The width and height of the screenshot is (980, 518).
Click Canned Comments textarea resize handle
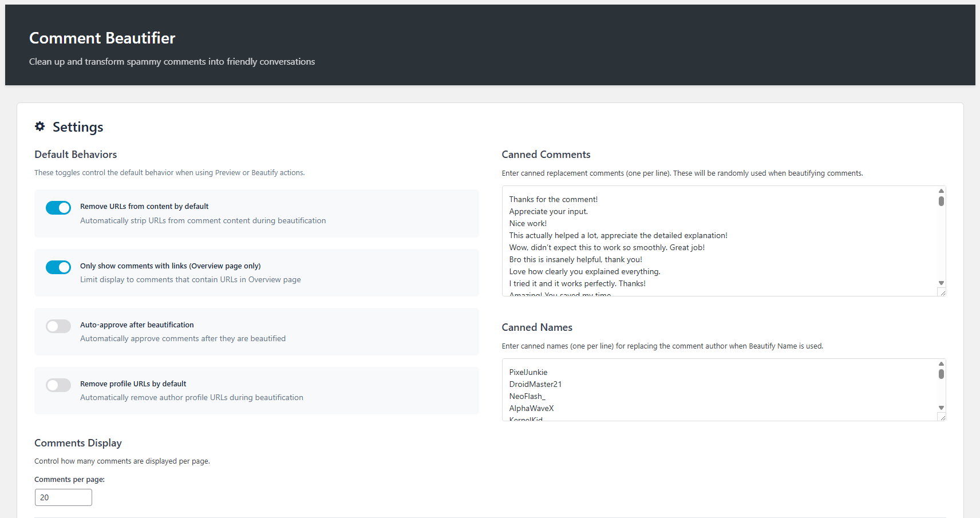pos(942,292)
